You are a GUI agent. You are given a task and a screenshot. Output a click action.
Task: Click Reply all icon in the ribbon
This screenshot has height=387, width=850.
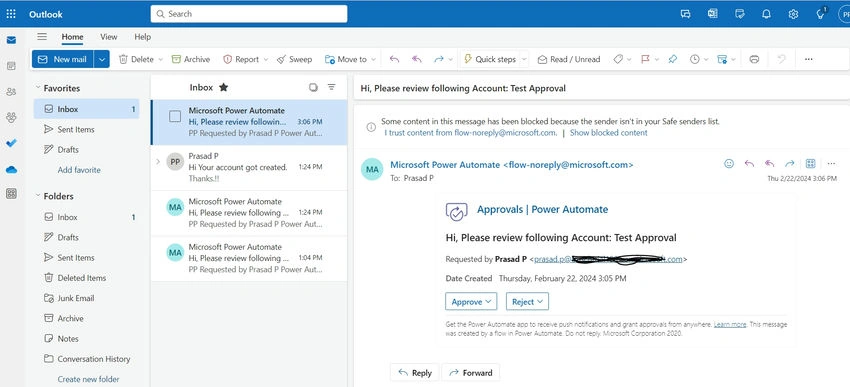[x=416, y=60]
